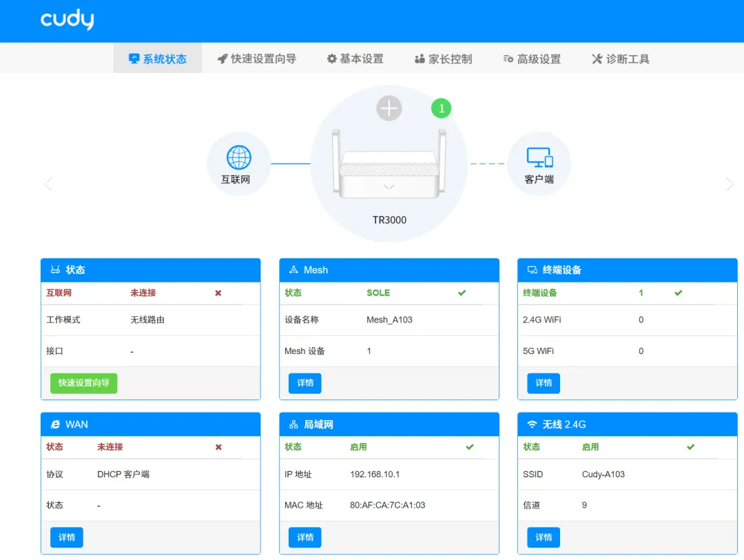
Task: Click the 客户端 devices icon
Action: point(539,158)
